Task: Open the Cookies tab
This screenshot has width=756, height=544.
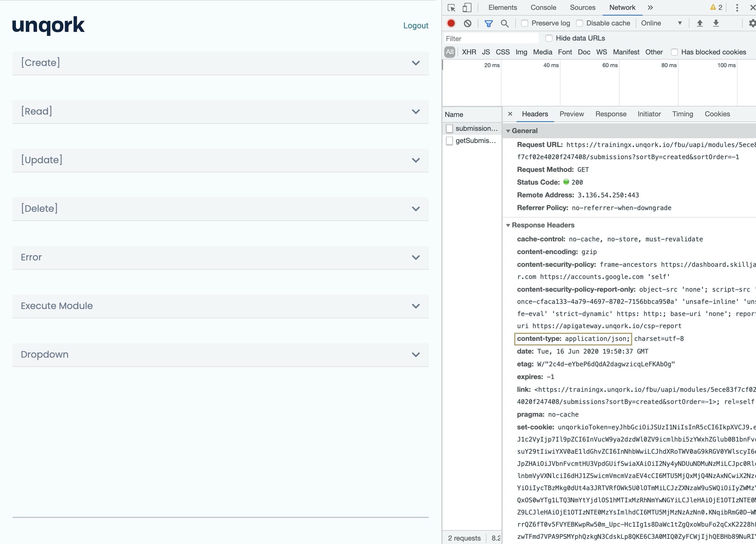Action: 717,114
